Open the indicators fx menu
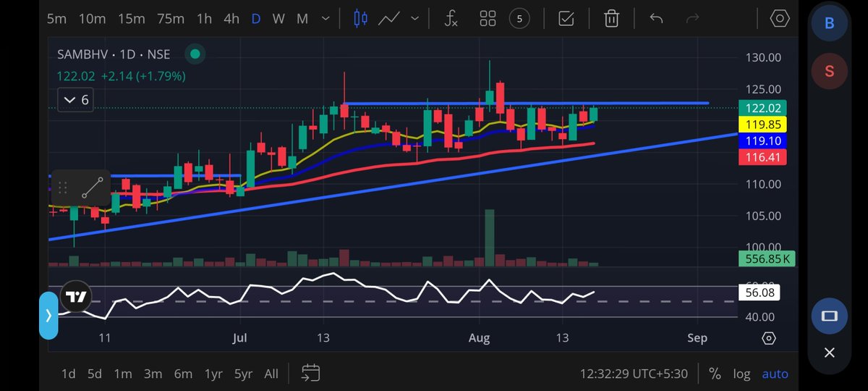Viewport: 868px width, 391px height. [x=451, y=19]
